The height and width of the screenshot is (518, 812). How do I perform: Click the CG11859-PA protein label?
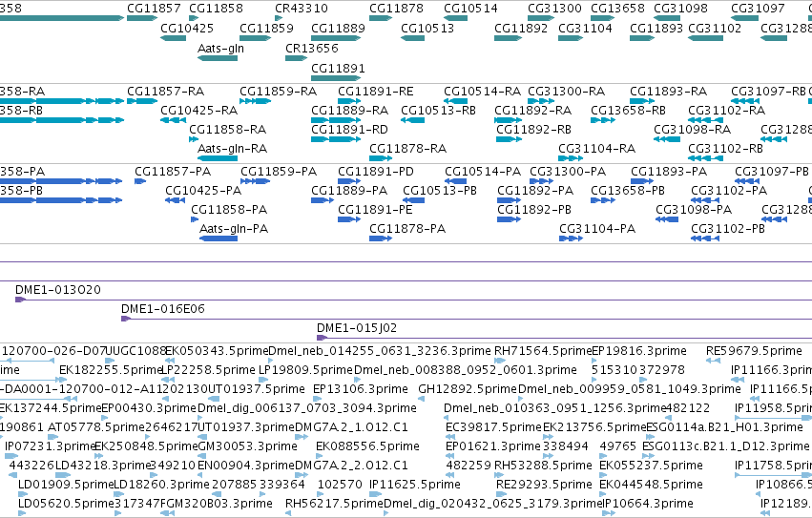[x=279, y=172]
